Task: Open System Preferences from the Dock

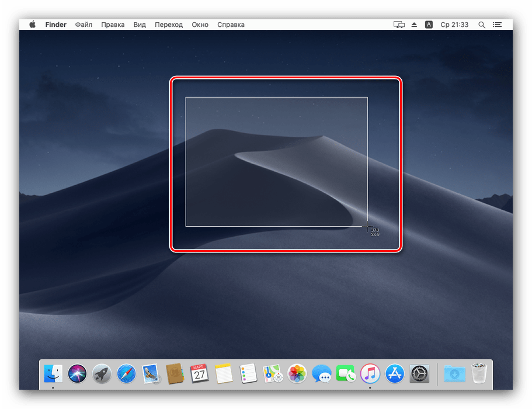Action: (419, 374)
